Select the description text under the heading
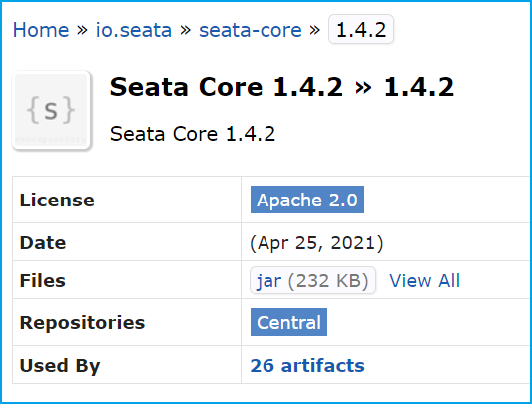The height and width of the screenshot is (404, 532). (193, 134)
